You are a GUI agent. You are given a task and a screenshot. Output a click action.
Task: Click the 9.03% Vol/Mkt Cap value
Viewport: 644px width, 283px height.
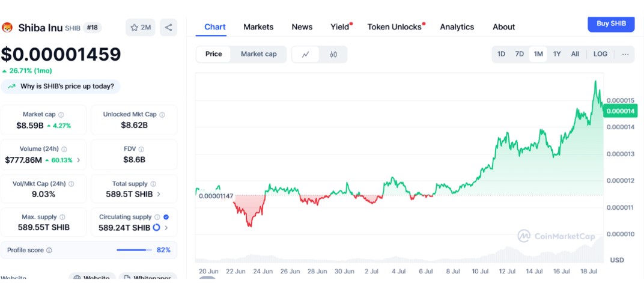(x=43, y=194)
